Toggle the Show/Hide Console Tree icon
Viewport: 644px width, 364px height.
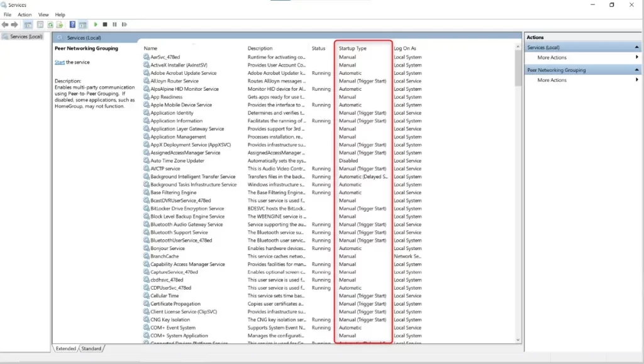[28, 25]
